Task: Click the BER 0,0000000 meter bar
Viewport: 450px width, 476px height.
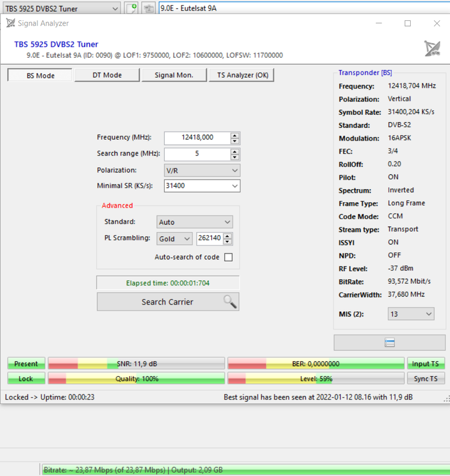Action: pos(316,364)
